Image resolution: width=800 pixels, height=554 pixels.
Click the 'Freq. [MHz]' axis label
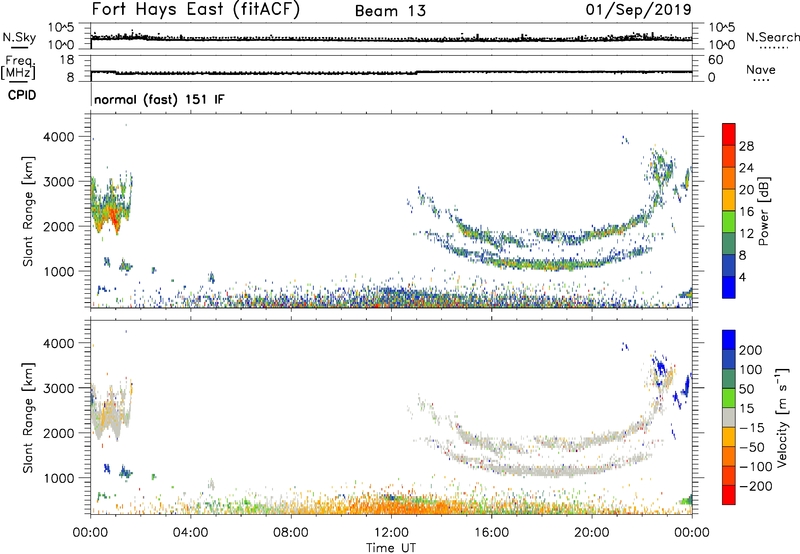click(x=19, y=67)
